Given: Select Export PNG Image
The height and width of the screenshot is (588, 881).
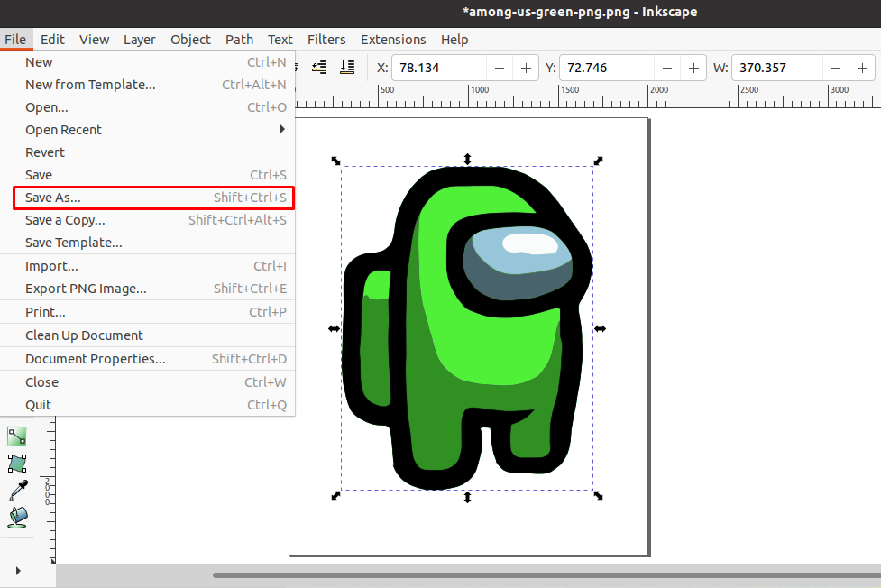Looking at the screenshot, I should (86, 289).
